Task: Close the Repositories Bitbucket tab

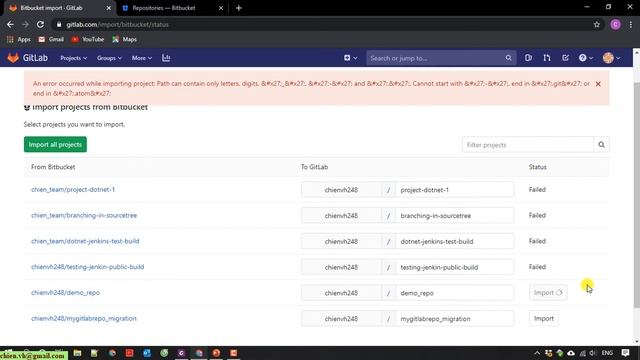Action: pos(221,8)
